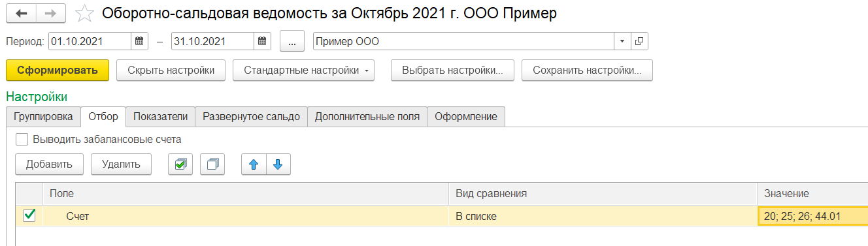Open the Показатели tab
Viewport: 868px width, 246px height.
click(x=160, y=117)
